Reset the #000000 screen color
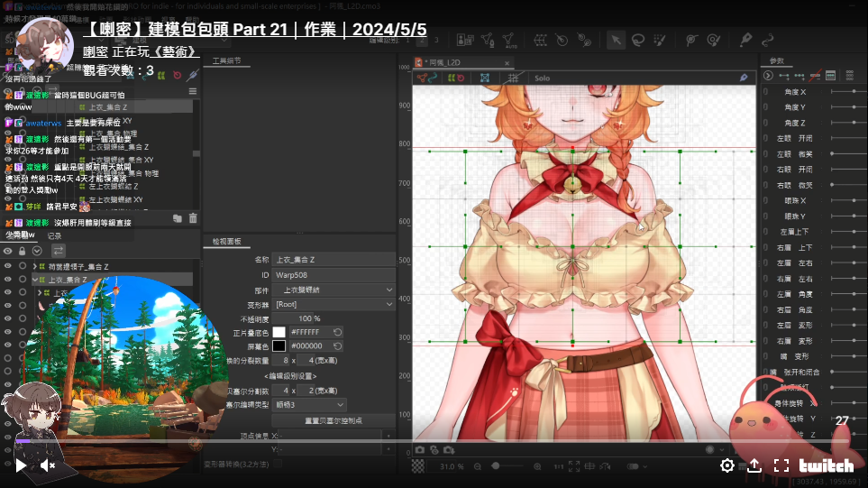 337,345
